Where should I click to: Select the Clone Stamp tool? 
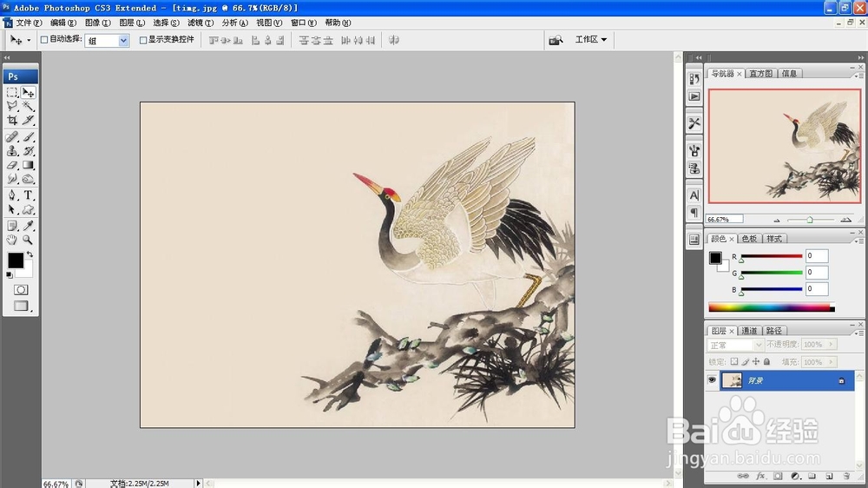[x=12, y=151]
